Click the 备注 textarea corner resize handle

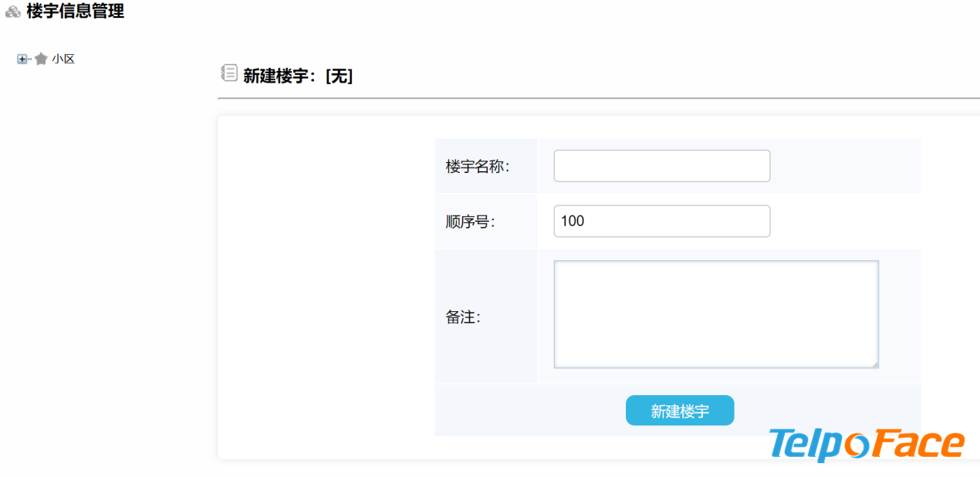point(874,364)
